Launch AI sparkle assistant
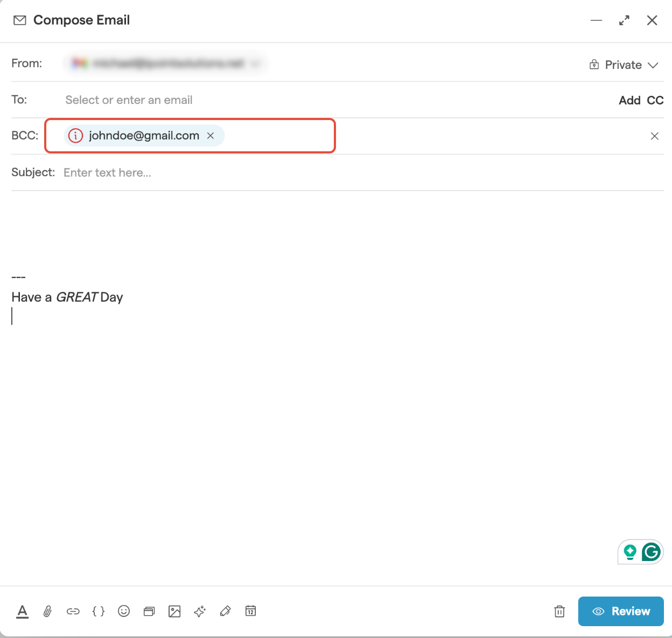The image size is (672, 638). [200, 611]
